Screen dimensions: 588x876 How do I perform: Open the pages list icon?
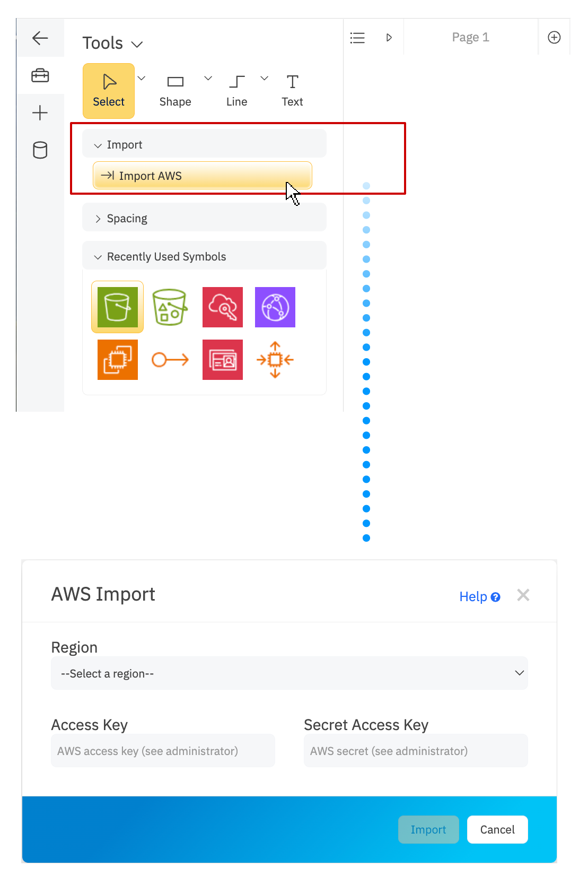(357, 38)
